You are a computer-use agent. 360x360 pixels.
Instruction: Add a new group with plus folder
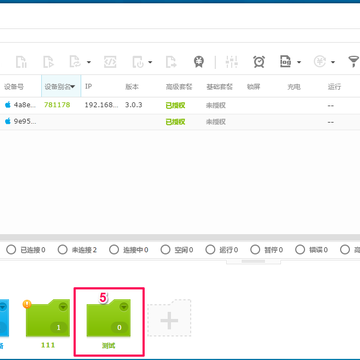(x=169, y=318)
